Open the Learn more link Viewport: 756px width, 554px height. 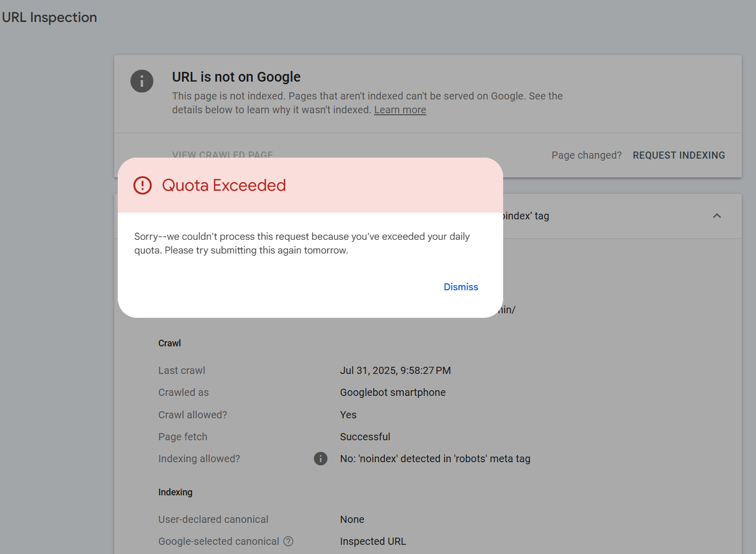coord(400,110)
